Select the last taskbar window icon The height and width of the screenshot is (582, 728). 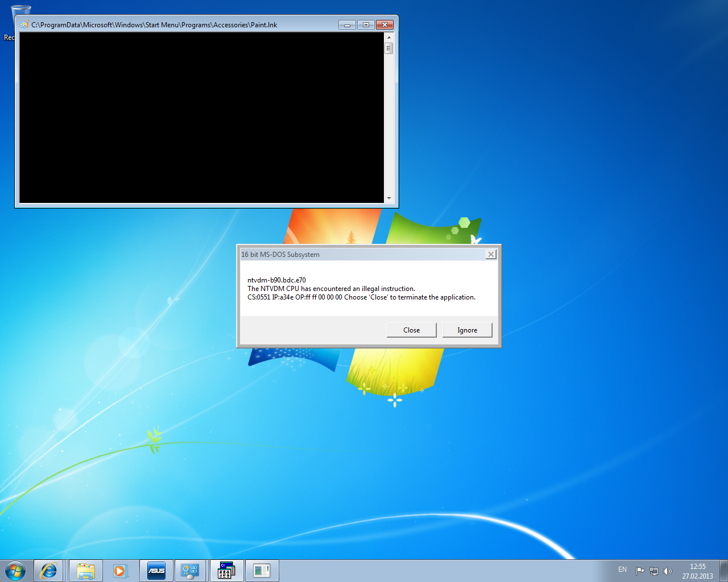262,571
